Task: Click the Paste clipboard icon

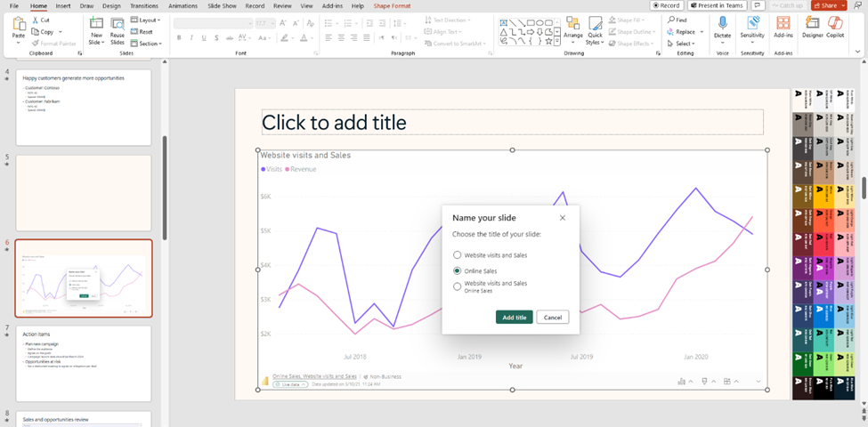Action: coord(19,24)
